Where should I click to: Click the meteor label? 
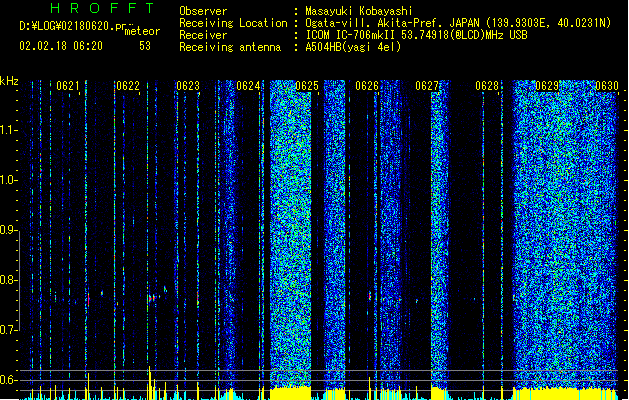click(142, 31)
